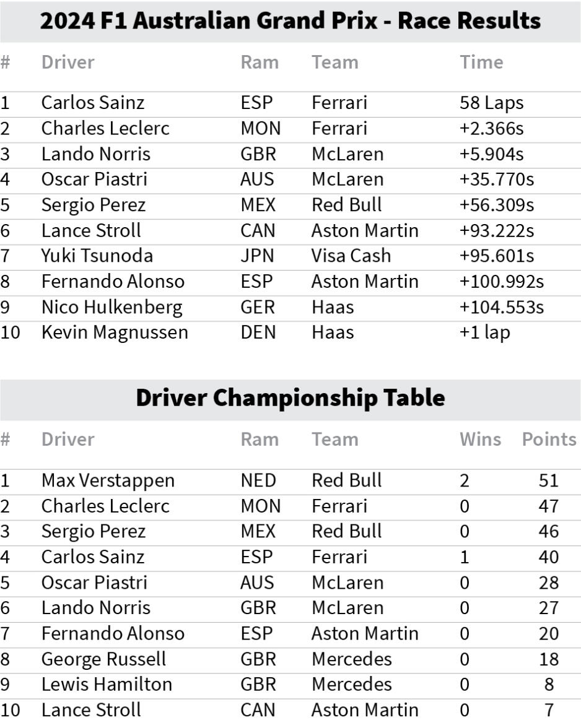
Task: Click the +2.366s time value
Action: pos(491,129)
